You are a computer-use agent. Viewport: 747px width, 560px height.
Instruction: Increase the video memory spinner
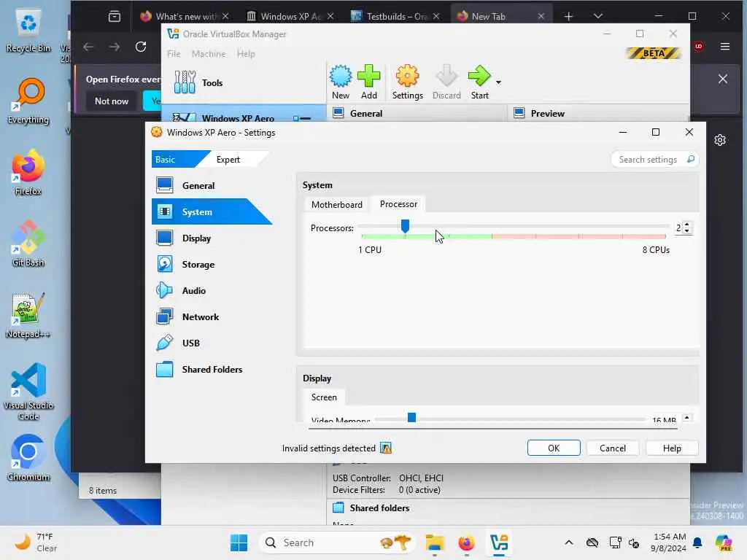(x=687, y=418)
